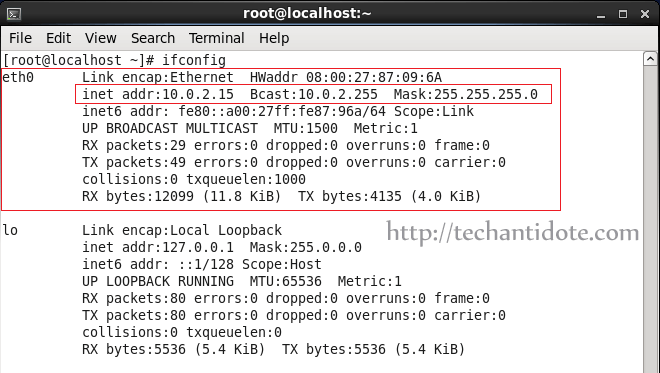Click the eth0 interface name

[x=18, y=77]
